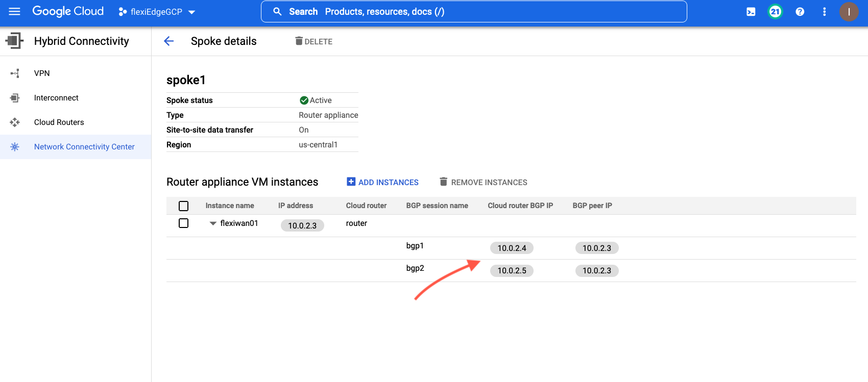Open the main navigation hamburger menu

pos(14,11)
